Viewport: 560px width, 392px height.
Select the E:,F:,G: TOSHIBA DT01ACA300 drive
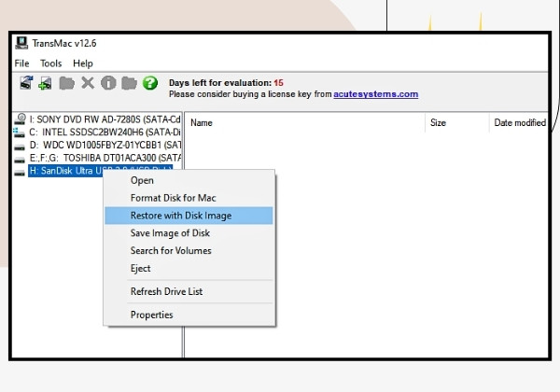coord(105,158)
